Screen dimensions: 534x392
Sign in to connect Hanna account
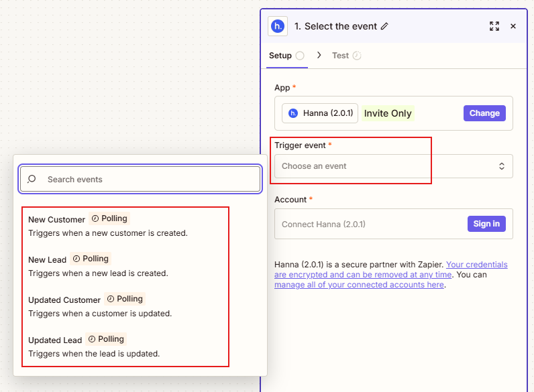(x=486, y=224)
